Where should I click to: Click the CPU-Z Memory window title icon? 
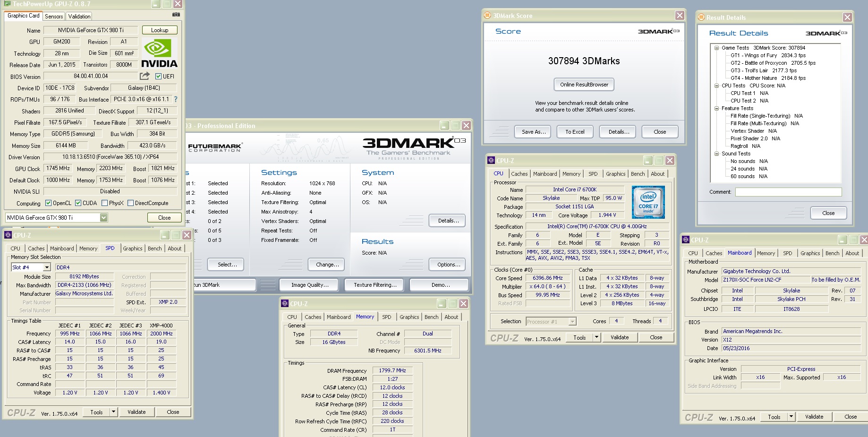coord(284,303)
